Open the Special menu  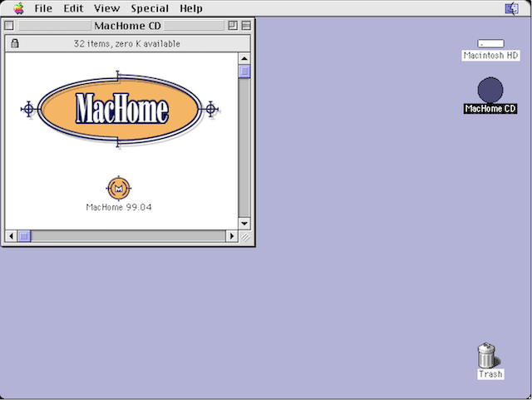150,8
